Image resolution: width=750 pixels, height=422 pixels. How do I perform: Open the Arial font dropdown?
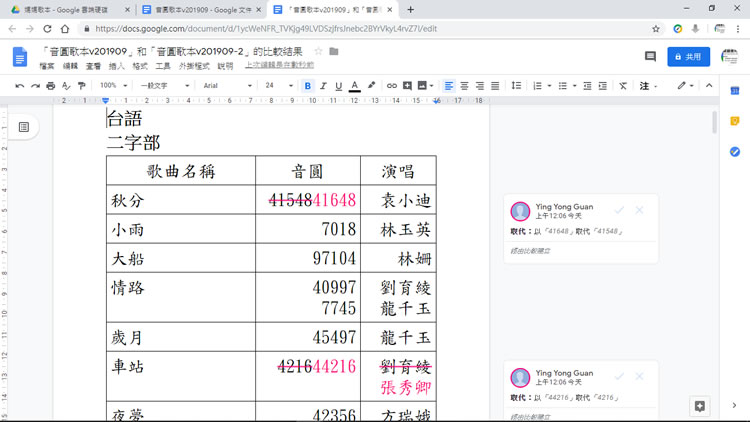(227, 86)
